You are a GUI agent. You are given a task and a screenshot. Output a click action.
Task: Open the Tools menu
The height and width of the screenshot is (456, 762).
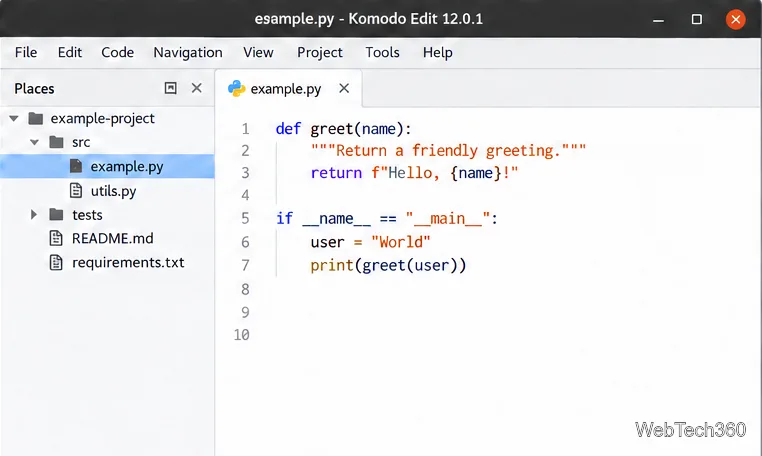pyautogui.click(x=382, y=53)
